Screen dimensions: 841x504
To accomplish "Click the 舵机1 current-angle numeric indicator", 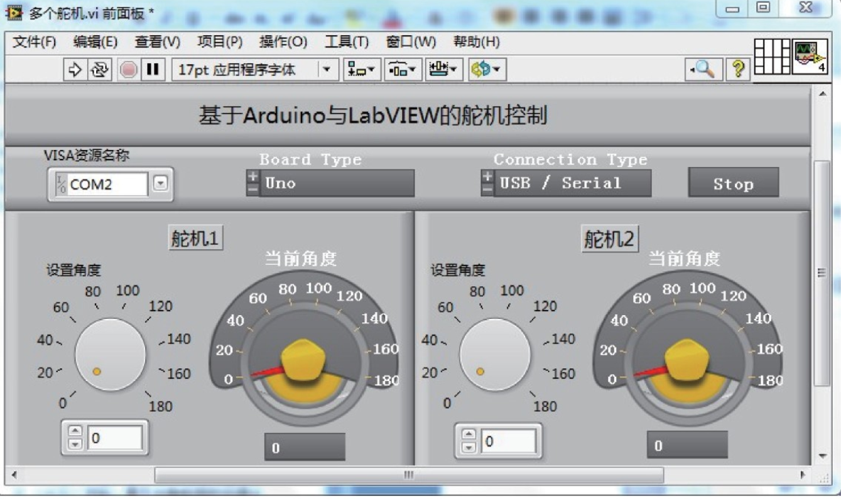I will (x=305, y=447).
